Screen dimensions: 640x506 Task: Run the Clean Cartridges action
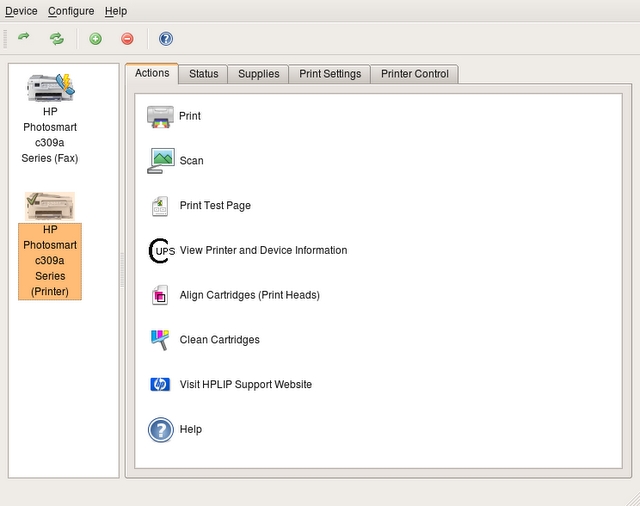click(x=220, y=340)
